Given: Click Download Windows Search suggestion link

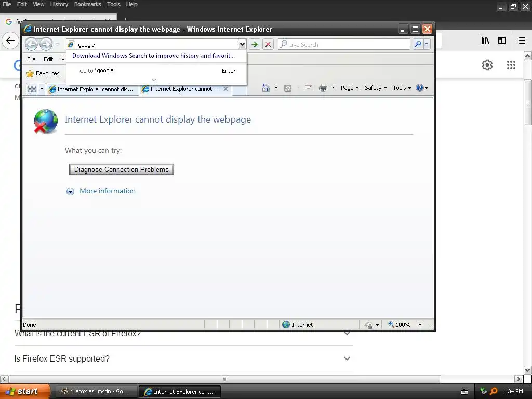Looking at the screenshot, I should tap(153, 56).
